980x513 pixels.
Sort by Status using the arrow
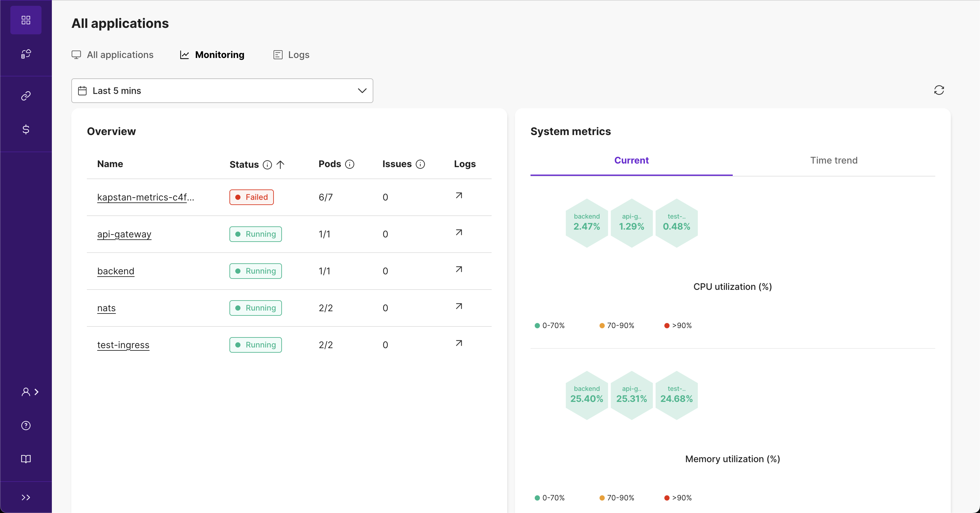click(280, 165)
